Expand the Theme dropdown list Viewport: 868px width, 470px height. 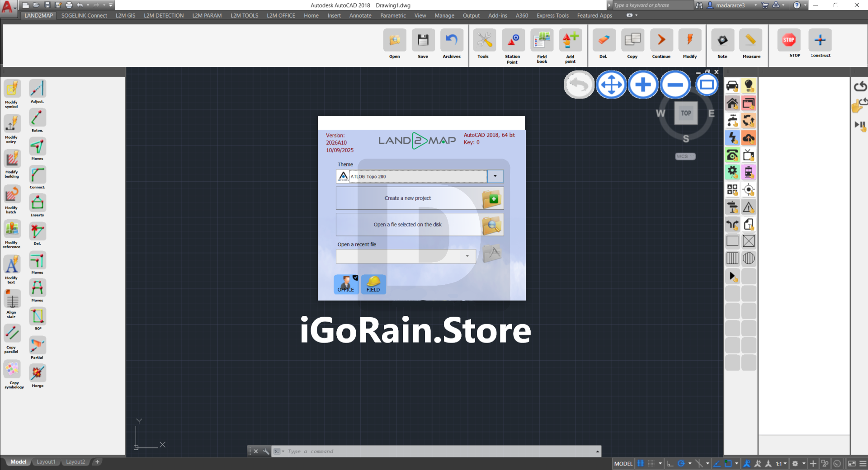tap(495, 176)
